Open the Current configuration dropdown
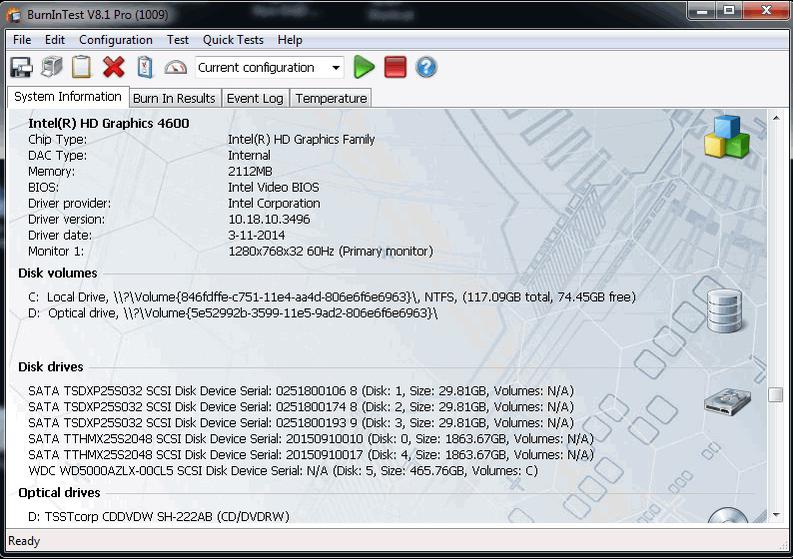The image size is (793, 559). (270, 67)
